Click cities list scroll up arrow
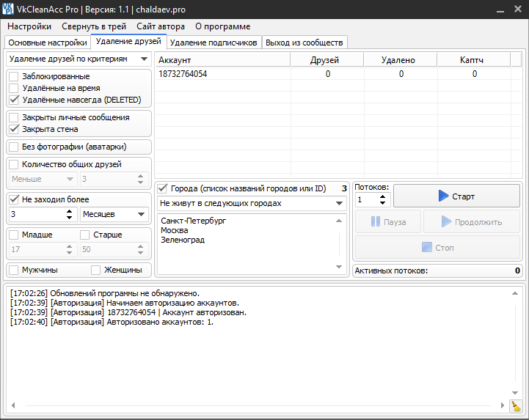 click(x=339, y=221)
